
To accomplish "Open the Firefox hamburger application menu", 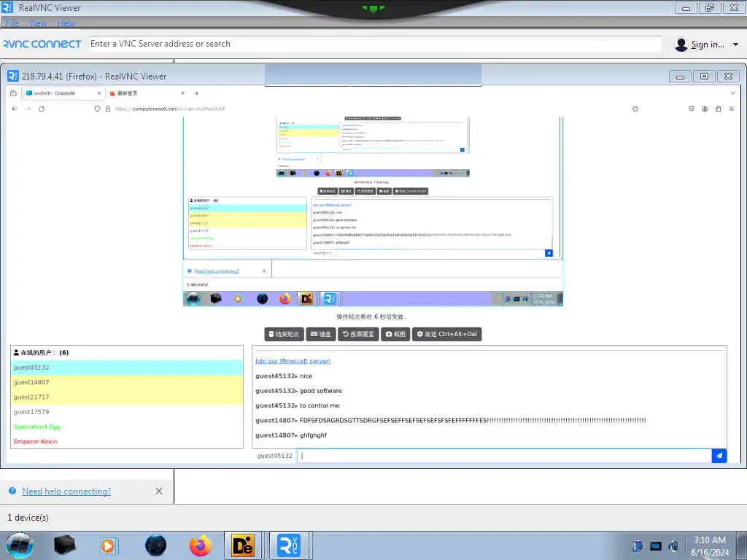I will pyautogui.click(x=732, y=109).
